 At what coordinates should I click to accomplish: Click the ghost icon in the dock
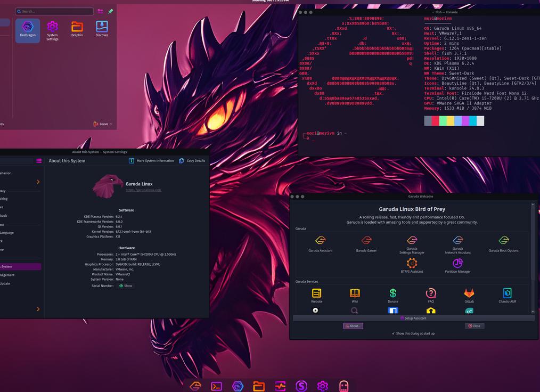(x=343, y=386)
